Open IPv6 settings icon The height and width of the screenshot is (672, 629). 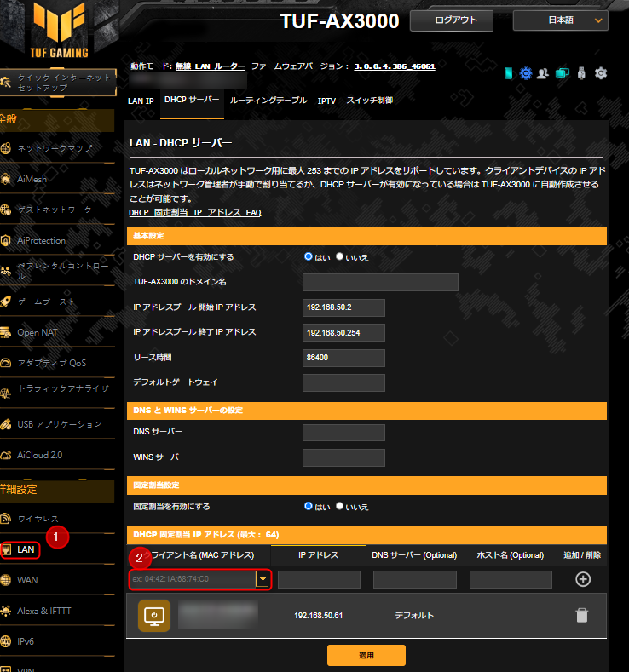(6, 641)
